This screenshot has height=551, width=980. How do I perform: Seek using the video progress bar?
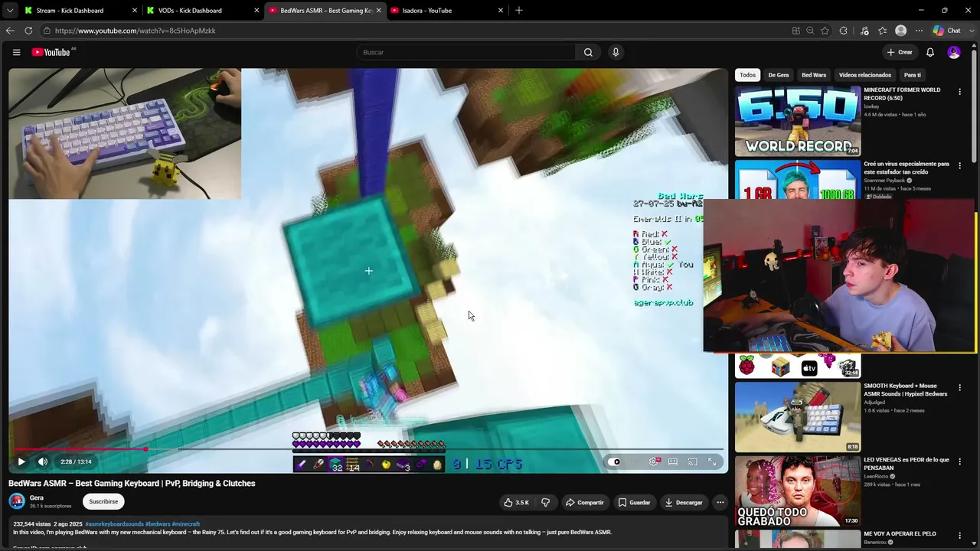pyautogui.click(x=368, y=449)
